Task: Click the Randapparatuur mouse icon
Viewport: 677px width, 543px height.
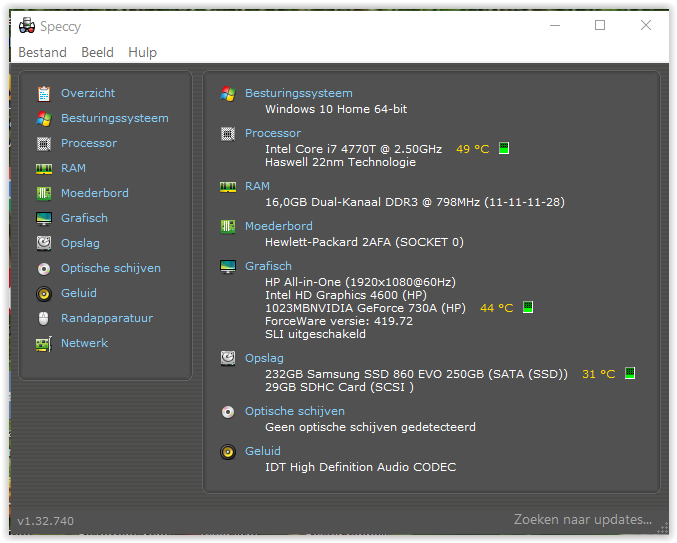Action: click(43, 318)
